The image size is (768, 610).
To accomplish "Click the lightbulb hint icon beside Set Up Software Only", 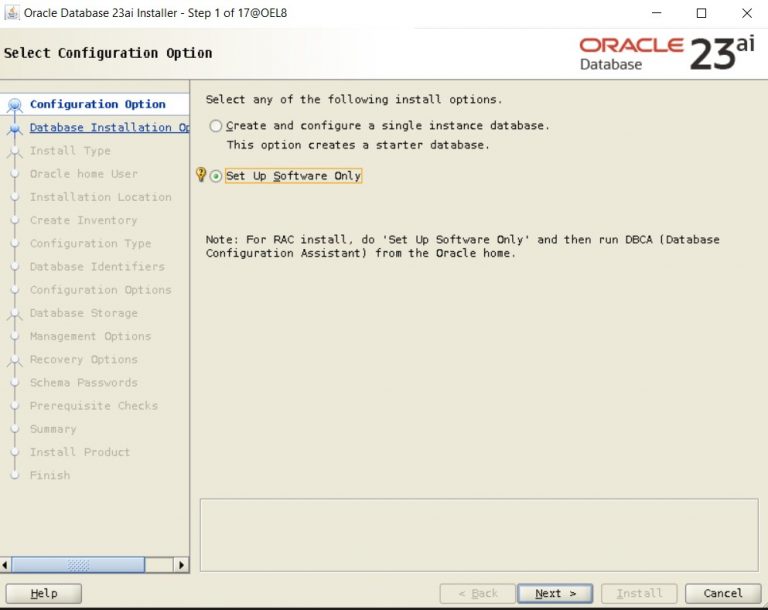I will tap(200, 175).
